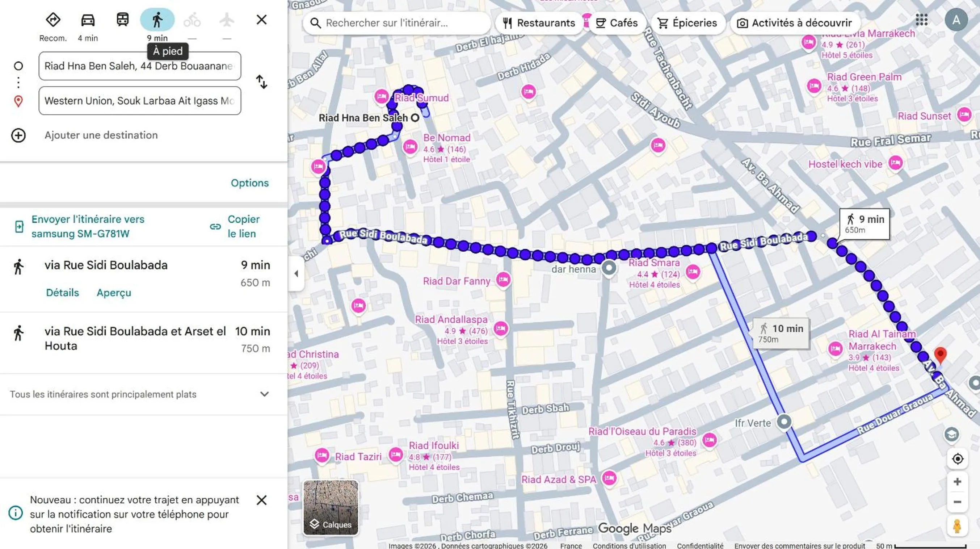Swap origin and destination

point(261,82)
